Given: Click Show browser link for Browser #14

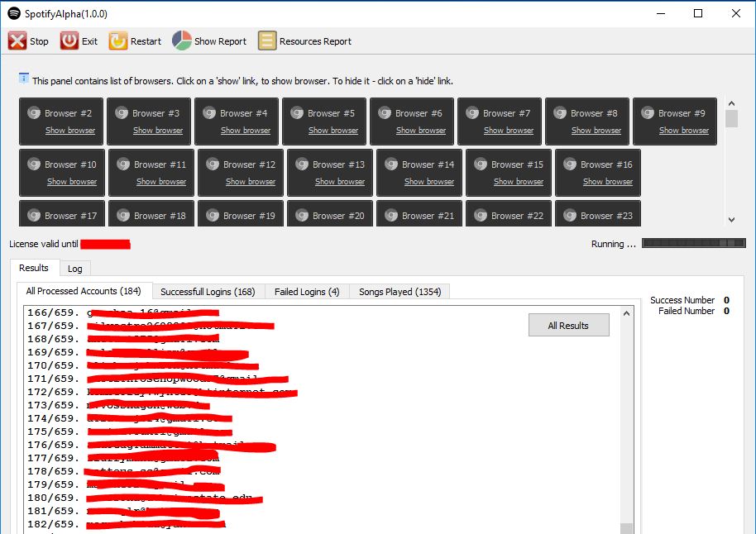Looking at the screenshot, I should [x=429, y=181].
